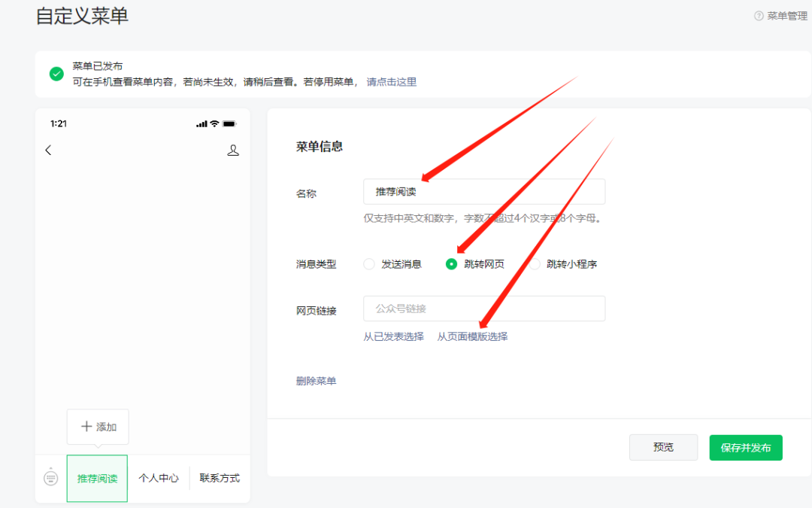Click the 预览 button

click(x=663, y=447)
